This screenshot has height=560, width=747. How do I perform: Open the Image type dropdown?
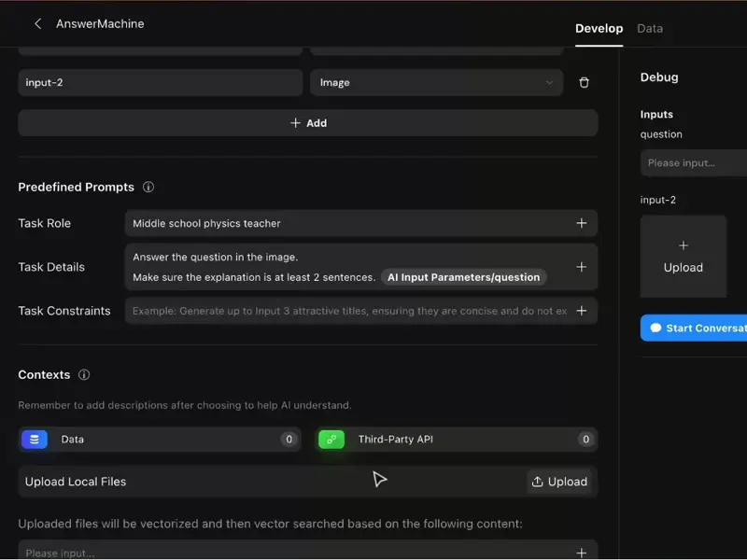coord(436,82)
